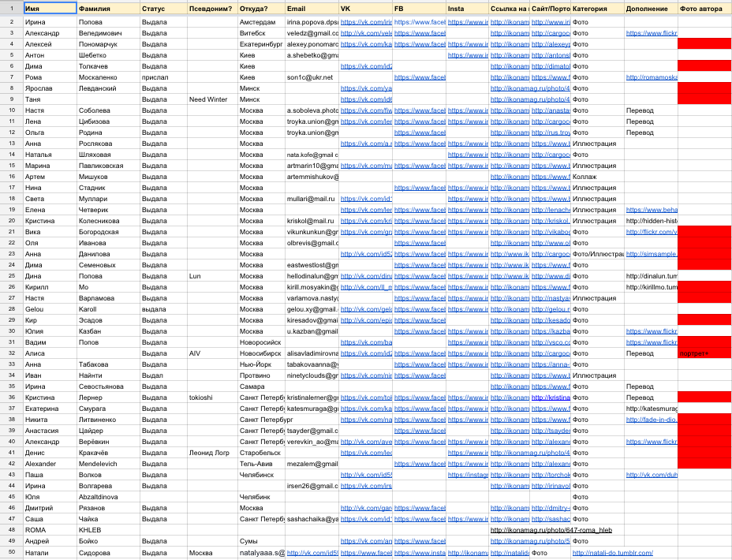Click the Амстердам city cell

(261, 22)
